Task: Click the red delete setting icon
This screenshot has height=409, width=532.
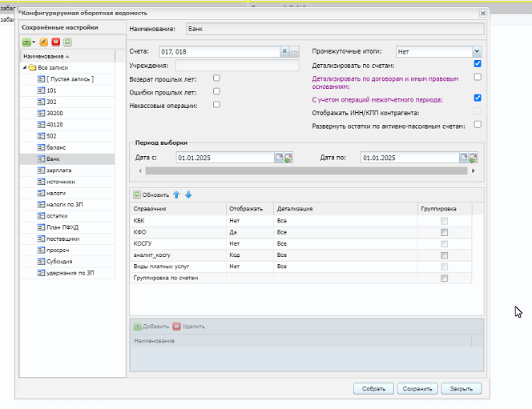Action: pos(56,42)
